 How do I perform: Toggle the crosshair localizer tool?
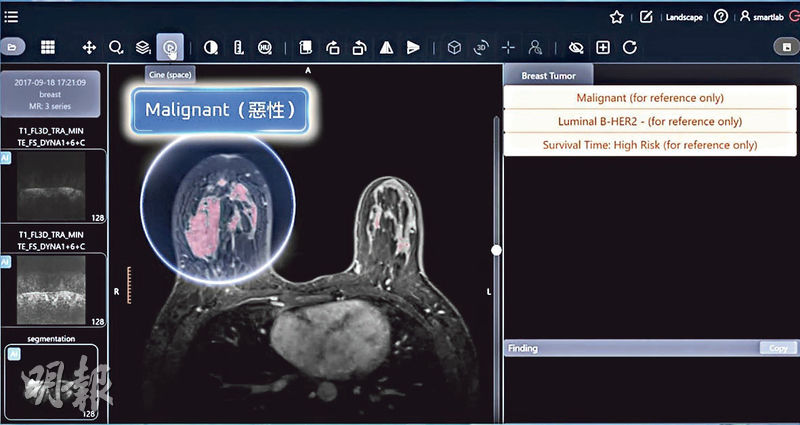508,47
